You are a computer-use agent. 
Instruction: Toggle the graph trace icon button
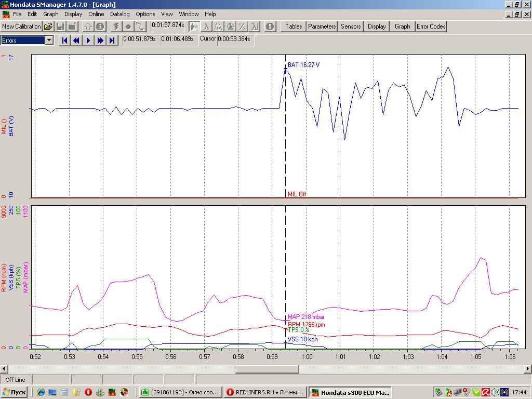(x=194, y=26)
